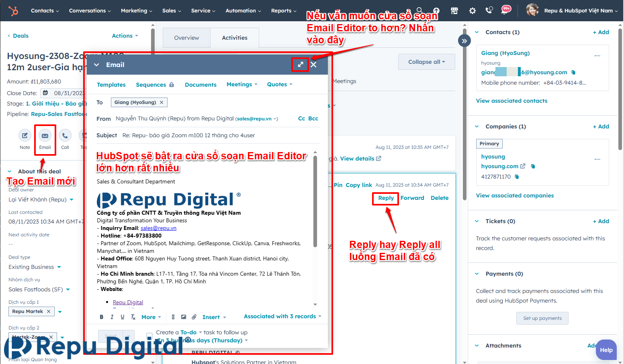
Task: Open the Marketing navigation menu
Action: 137,11
